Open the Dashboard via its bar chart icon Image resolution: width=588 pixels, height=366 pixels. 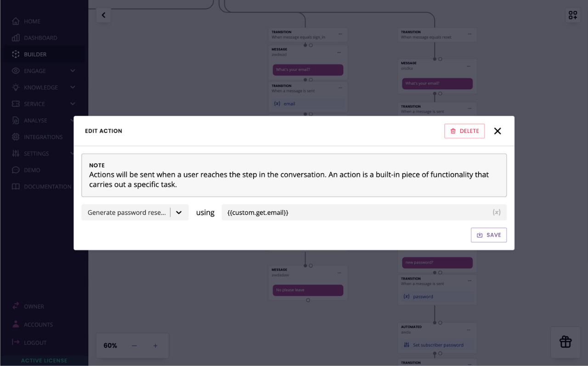pos(16,38)
